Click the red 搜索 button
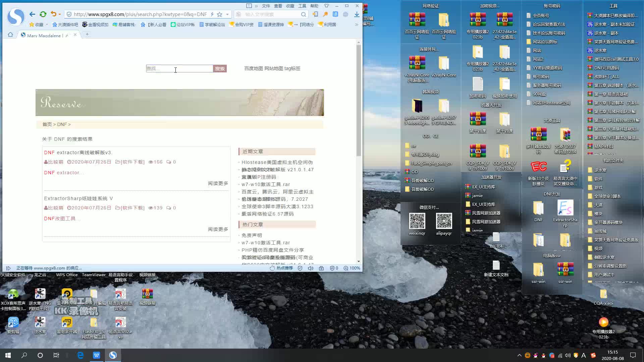644x362 pixels. coord(220,69)
